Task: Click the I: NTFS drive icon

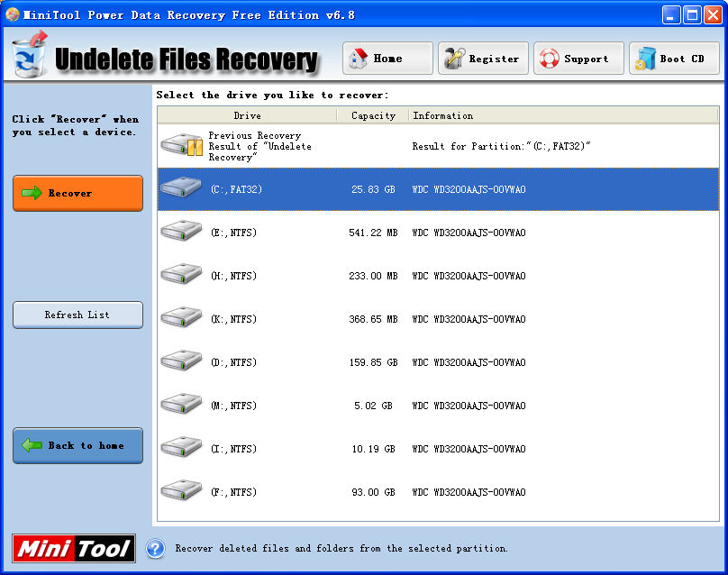Action: (181, 447)
